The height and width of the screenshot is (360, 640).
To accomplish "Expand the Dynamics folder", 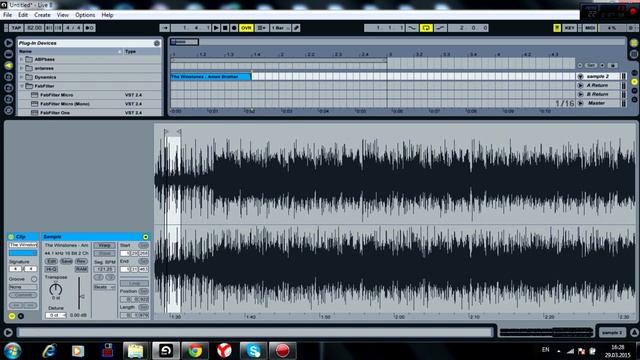I will coord(21,77).
